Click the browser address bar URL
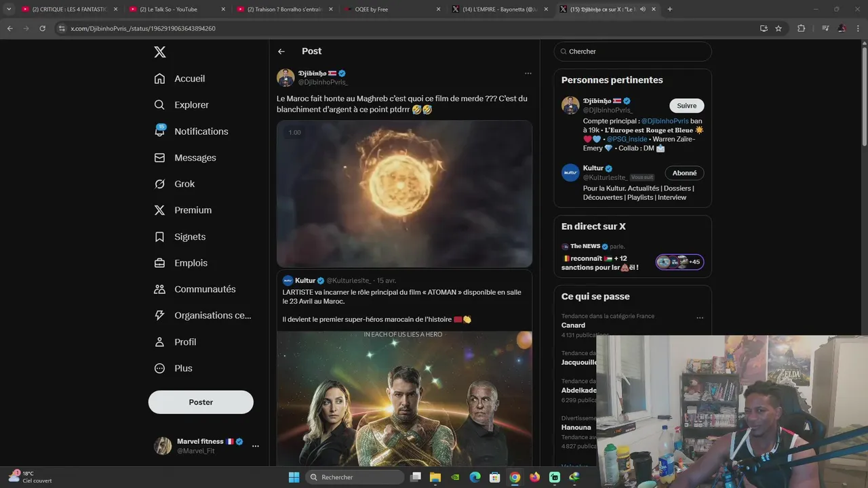 143,28
